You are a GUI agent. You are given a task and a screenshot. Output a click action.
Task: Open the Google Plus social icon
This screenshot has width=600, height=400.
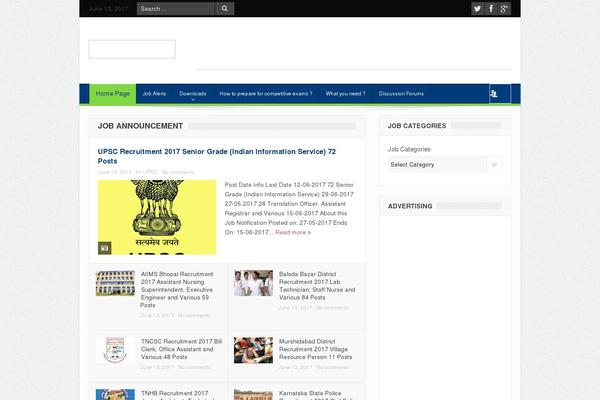[x=504, y=8]
